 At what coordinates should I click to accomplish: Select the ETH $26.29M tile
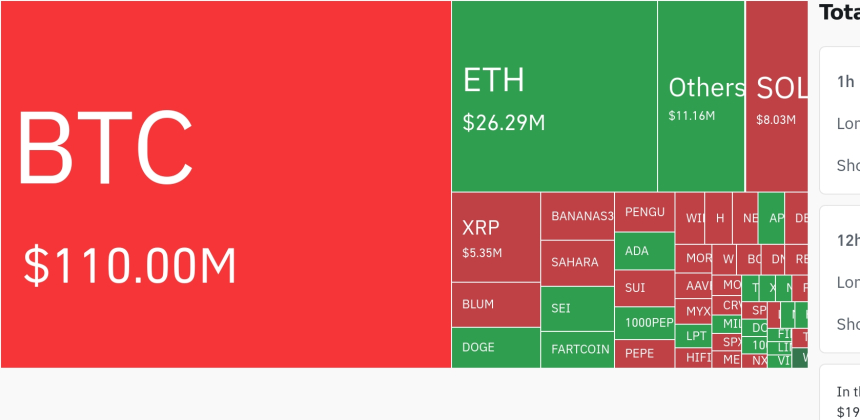[x=554, y=96]
